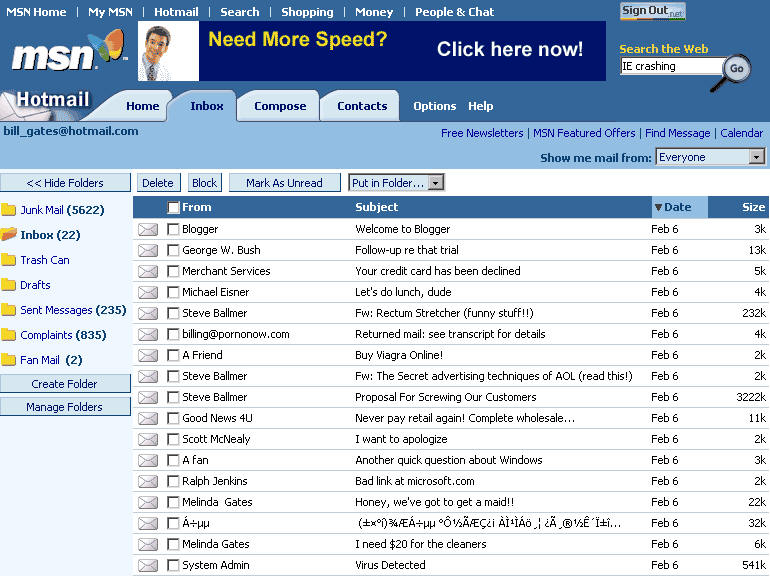Check the box for Scott McNealy's email
This screenshot has width=770, height=576.
[x=173, y=439]
